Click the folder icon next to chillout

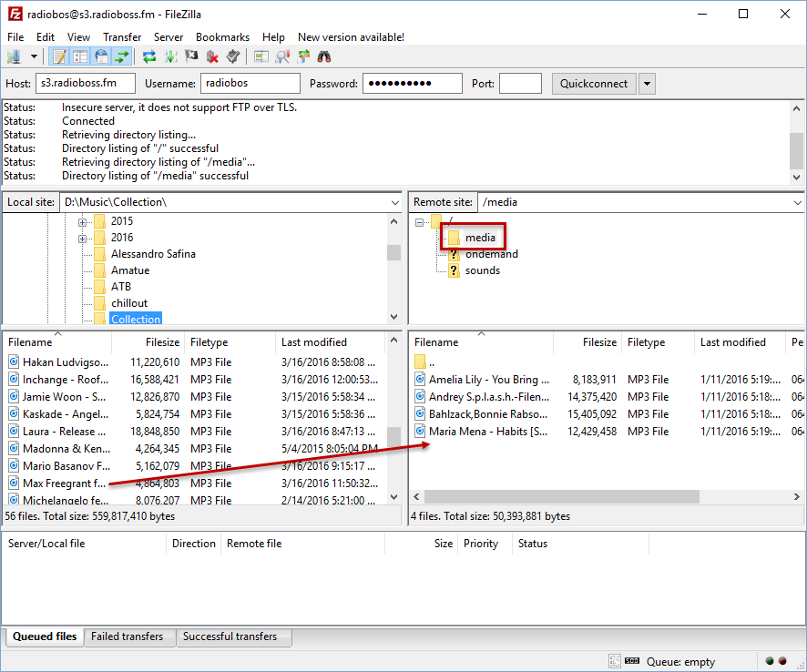100,303
